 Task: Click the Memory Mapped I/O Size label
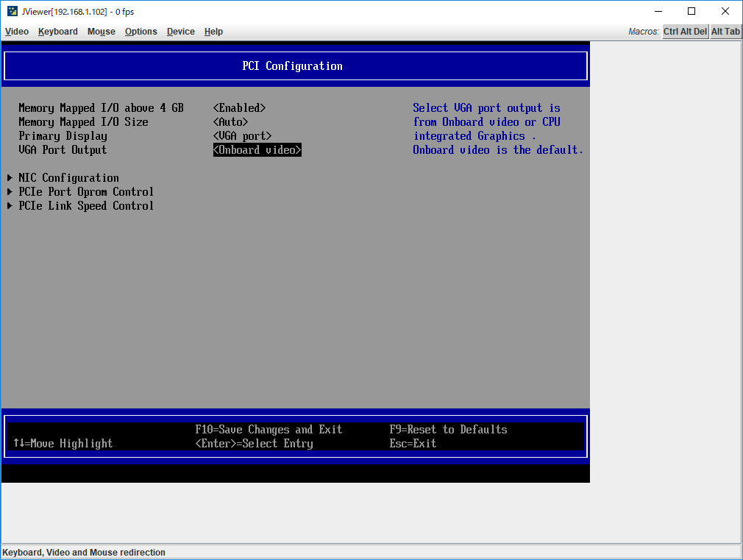point(83,122)
